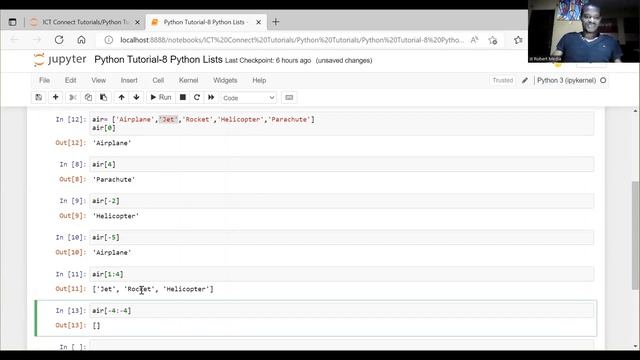Image resolution: width=640 pixels, height=360 pixels.
Task: Cut selected cells with scissors icon
Action: click(73, 98)
